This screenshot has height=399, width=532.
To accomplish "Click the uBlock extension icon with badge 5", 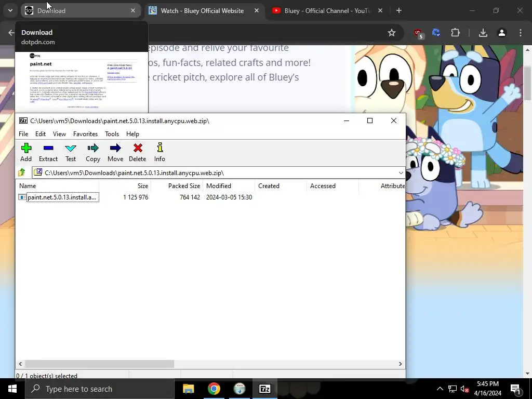I will pyautogui.click(x=419, y=33).
